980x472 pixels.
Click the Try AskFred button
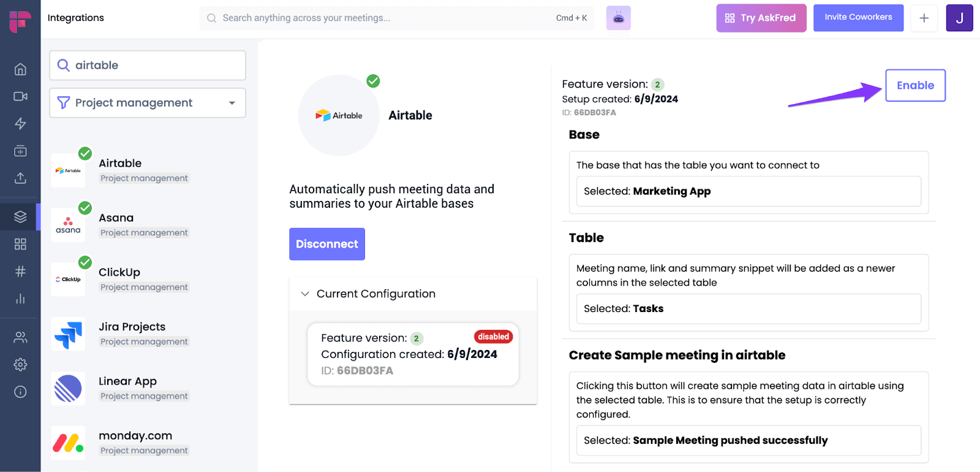pos(761,18)
